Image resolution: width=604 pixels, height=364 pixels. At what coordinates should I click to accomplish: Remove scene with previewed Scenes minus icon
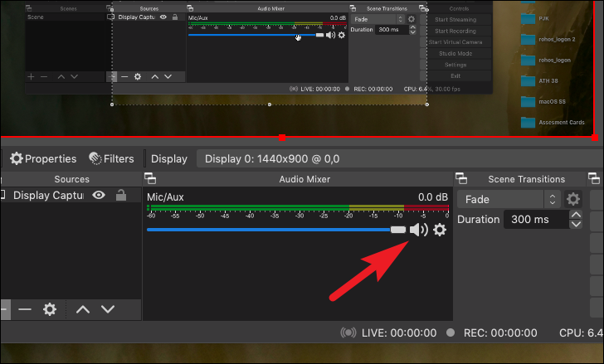coord(44,76)
